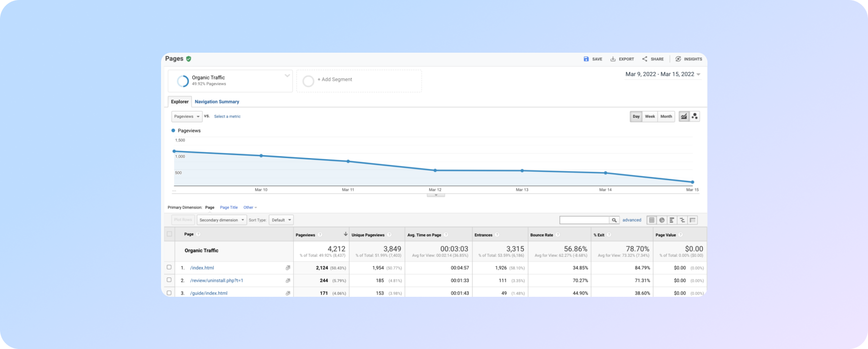Select the Percentage pie view icon
Viewport: 868px width, 349px height.
click(x=662, y=220)
